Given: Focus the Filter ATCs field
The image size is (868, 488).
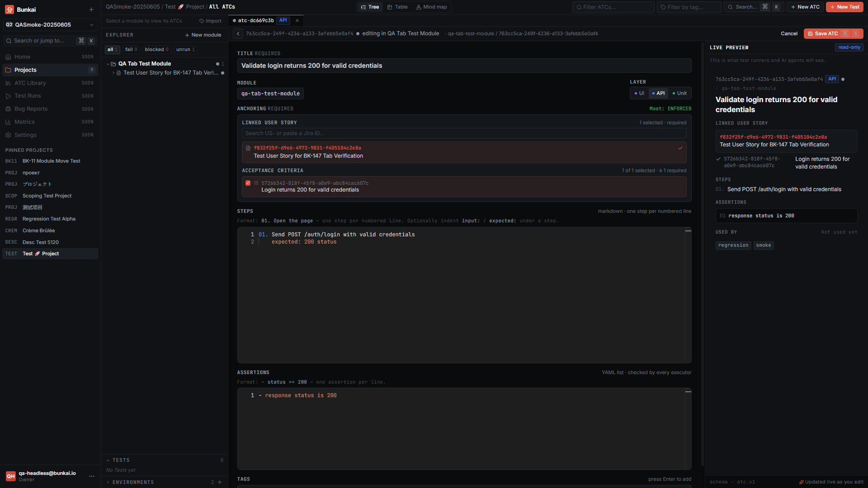Looking at the screenshot, I should tap(613, 7).
